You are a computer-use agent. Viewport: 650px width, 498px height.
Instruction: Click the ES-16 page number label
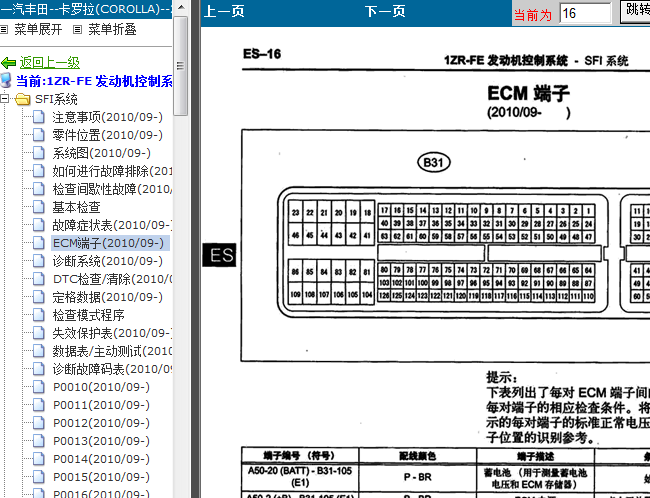262,54
